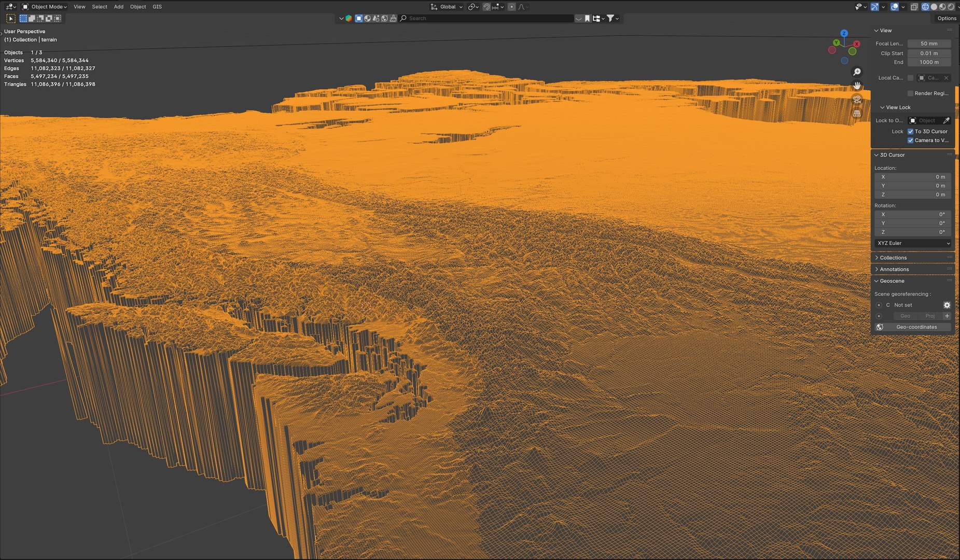Switch to rendered viewport shading

pos(951,7)
